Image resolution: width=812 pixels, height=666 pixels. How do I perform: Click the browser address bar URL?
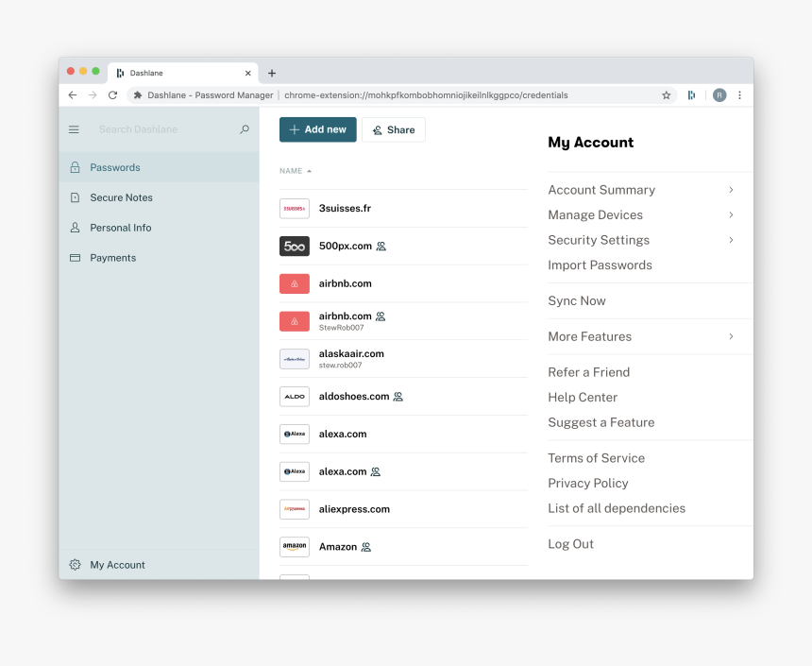(x=426, y=94)
